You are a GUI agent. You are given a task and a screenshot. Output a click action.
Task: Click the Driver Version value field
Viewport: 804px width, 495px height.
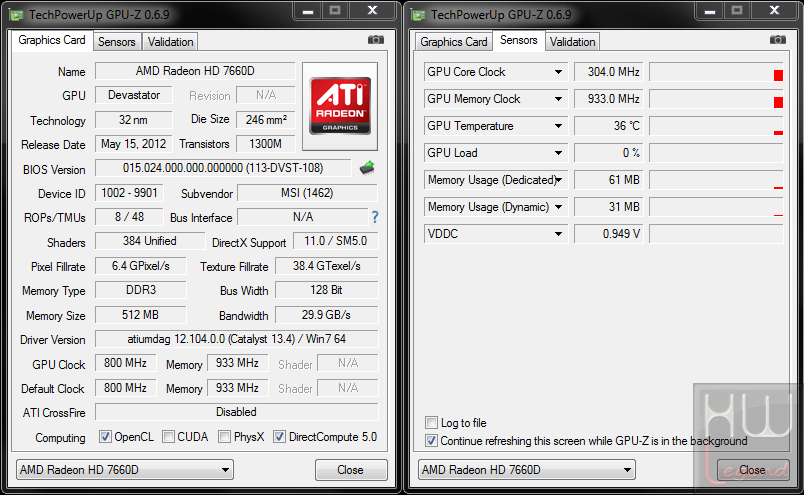[237, 339]
